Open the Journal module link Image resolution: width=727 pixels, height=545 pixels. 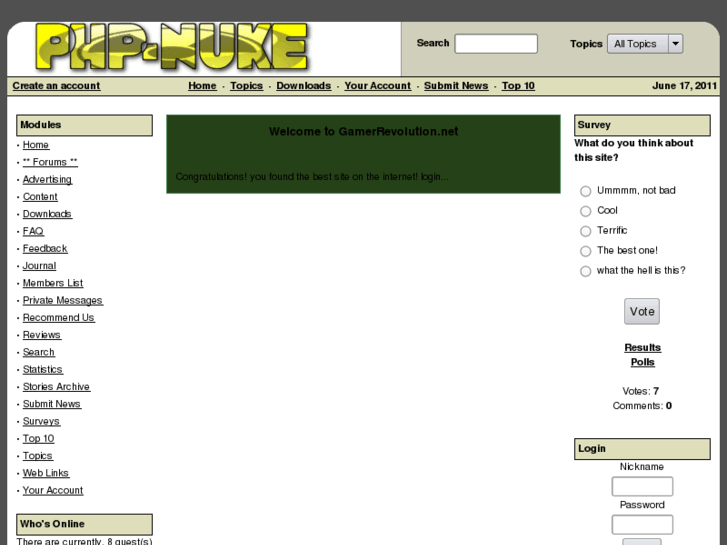39,266
